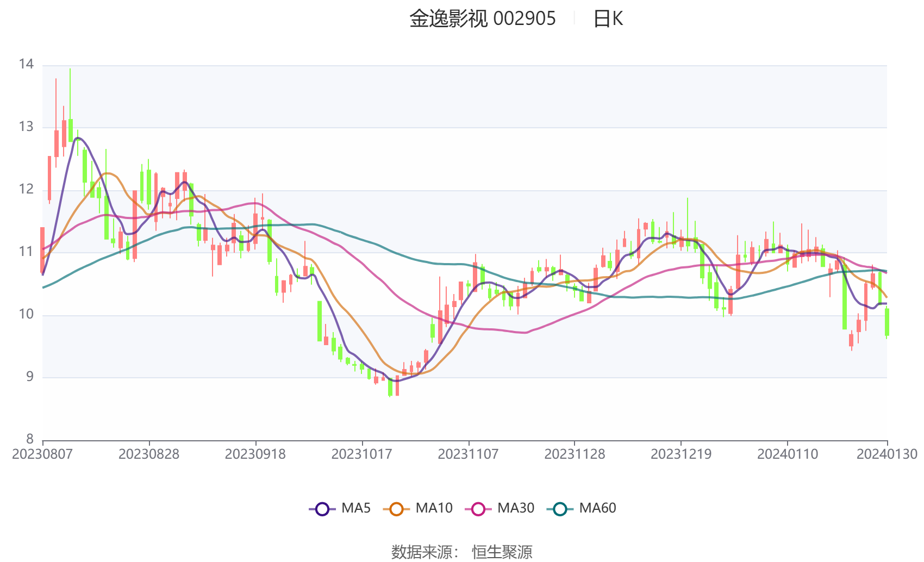Click the 20230918 x-axis date label
This screenshot has width=924, height=562.
click(x=255, y=454)
